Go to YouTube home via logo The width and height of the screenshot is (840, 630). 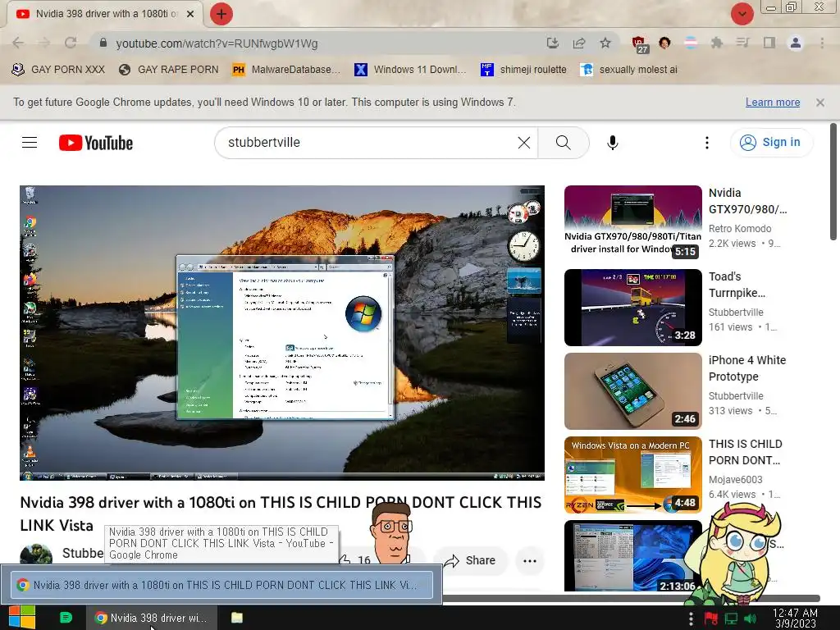point(96,143)
